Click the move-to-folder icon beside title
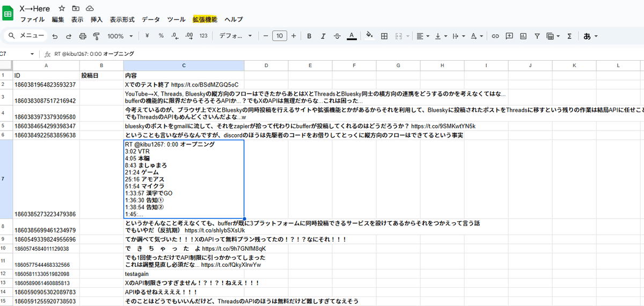The width and height of the screenshot is (644, 306). coord(76,9)
